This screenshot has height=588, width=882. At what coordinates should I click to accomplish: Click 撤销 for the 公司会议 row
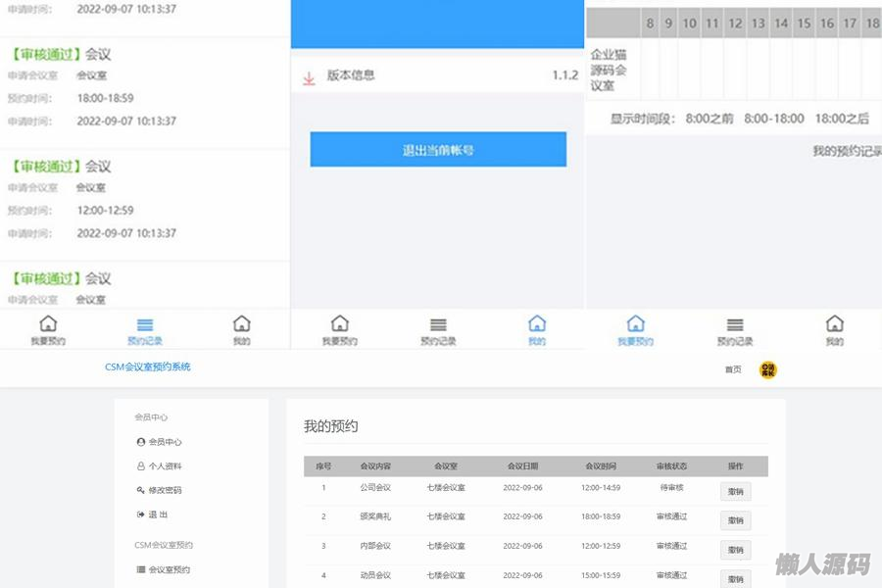[x=735, y=492]
